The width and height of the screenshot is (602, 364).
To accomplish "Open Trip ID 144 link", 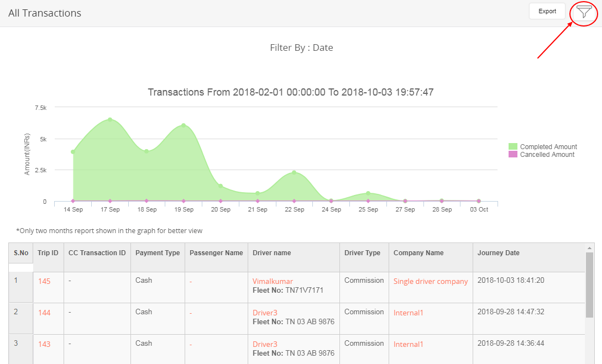I will [x=44, y=313].
